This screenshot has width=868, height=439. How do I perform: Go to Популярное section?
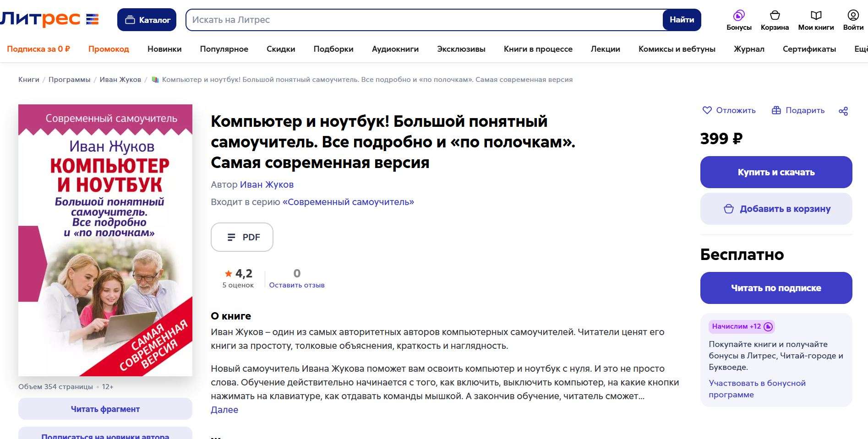224,49
